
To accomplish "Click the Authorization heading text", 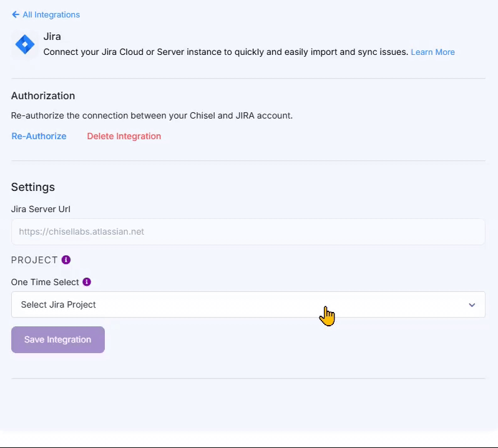I will (x=43, y=95).
